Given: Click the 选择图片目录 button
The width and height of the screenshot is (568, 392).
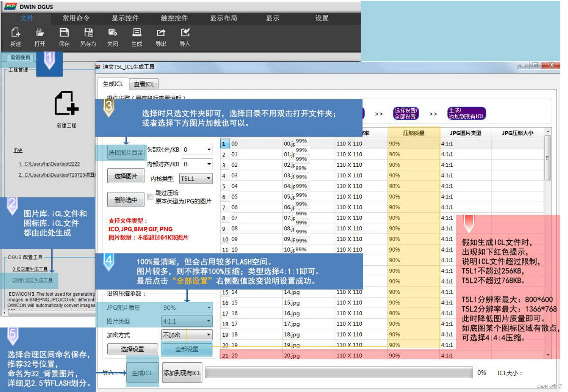Looking at the screenshot, I should pyautogui.click(x=126, y=153).
